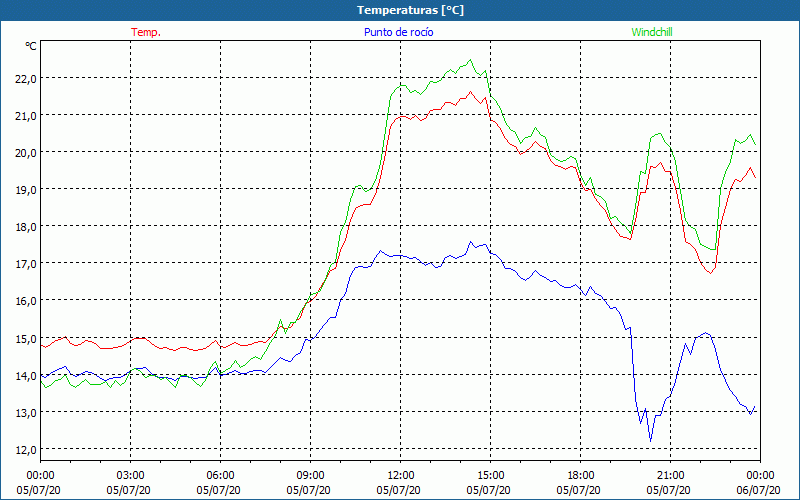Viewport: 800px width, 500px height.
Task: Click the 06:00 time axis label
Action: pos(220,476)
